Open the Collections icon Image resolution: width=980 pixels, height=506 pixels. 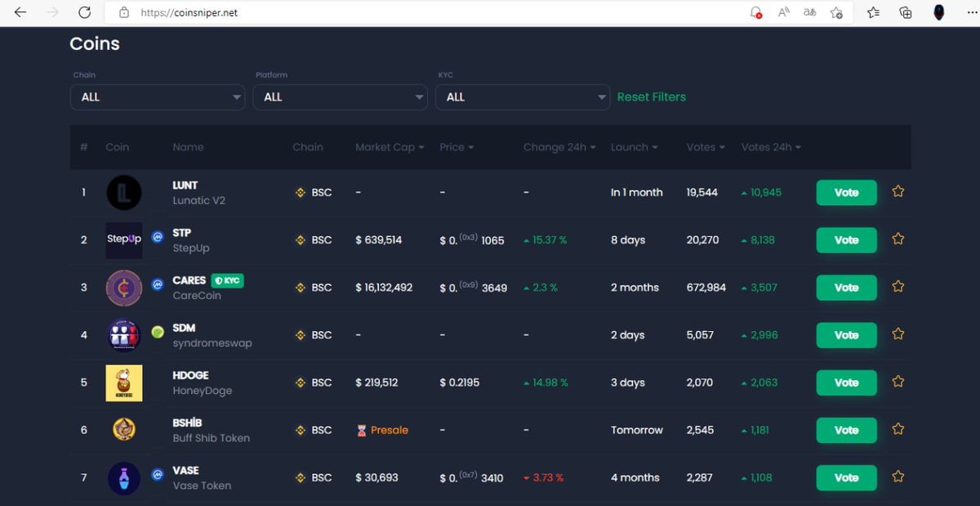[905, 12]
